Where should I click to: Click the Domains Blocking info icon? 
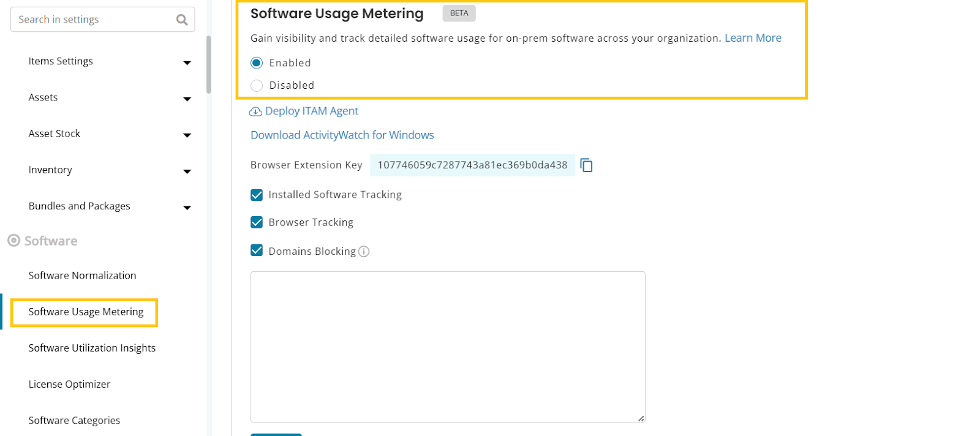click(x=364, y=252)
